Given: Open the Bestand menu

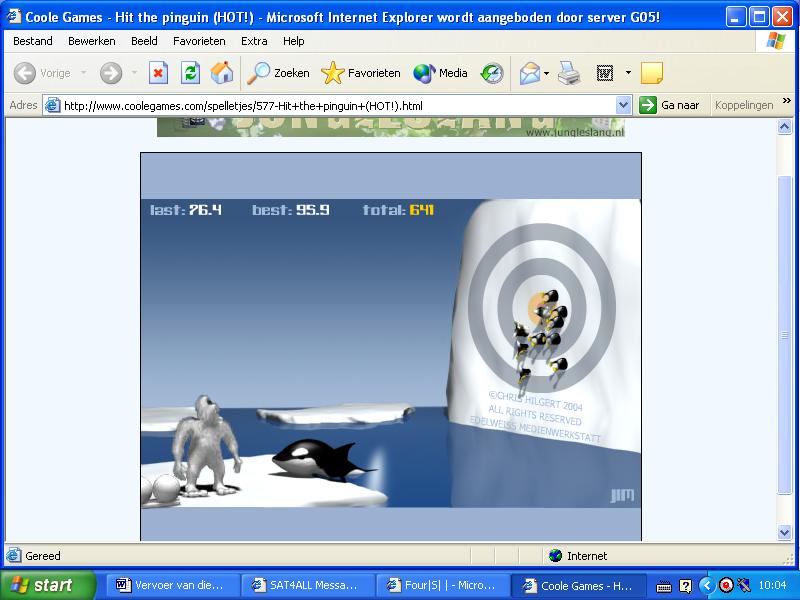Looking at the screenshot, I should pyautogui.click(x=33, y=41).
